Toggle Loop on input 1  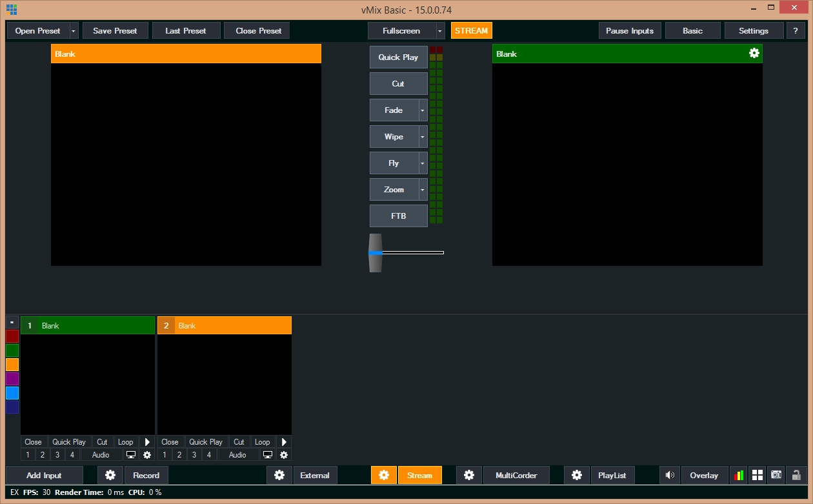[125, 442]
